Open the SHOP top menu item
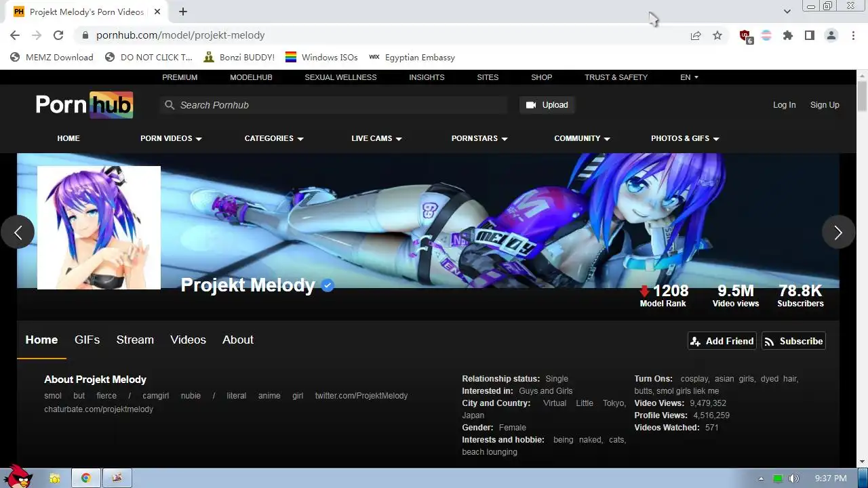868x488 pixels. (x=541, y=77)
